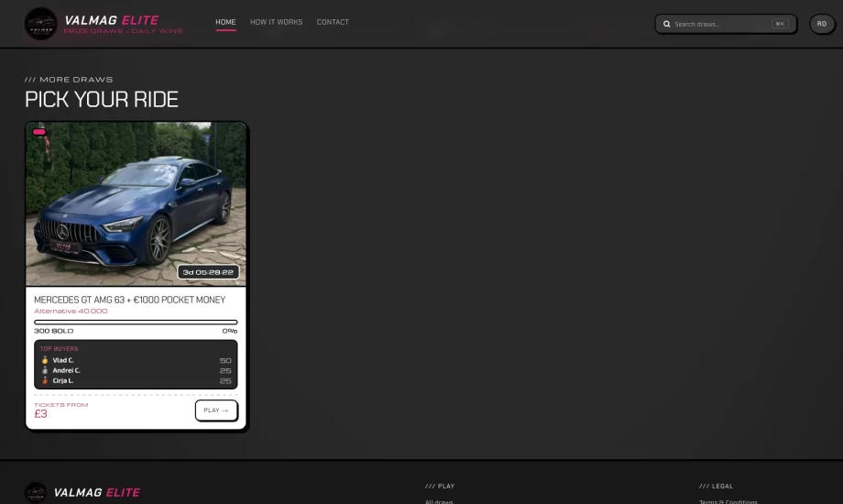The image size is (843, 504).
Task: Click Alternative 40.000 text
Action: click(x=71, y=311)
